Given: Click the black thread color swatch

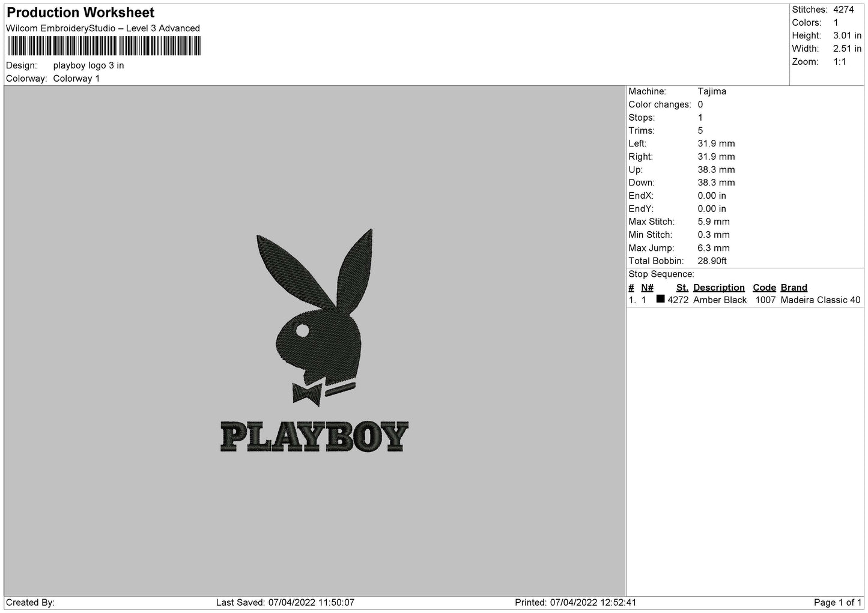Looking at the screenshot, I should coord(661,299).
